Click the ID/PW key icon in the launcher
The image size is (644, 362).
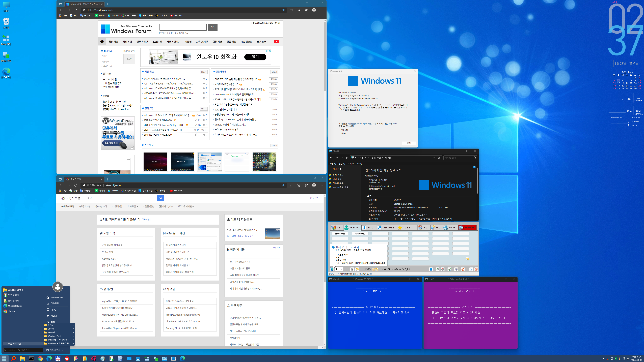[373, 269]
